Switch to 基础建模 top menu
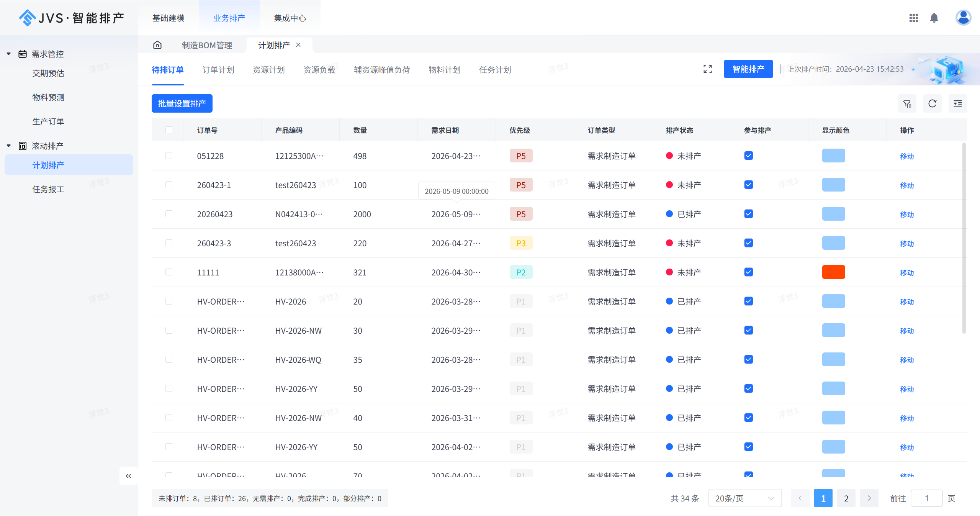This screenshot has width=980, height=516. [x=168, y=18]
